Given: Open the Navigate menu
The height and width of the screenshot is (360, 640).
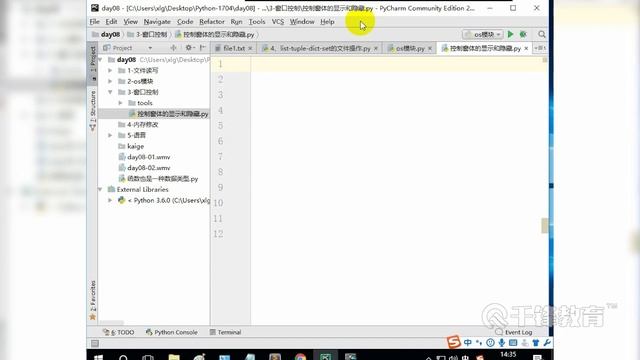Looking at the screenshot, I should [157, 22].
